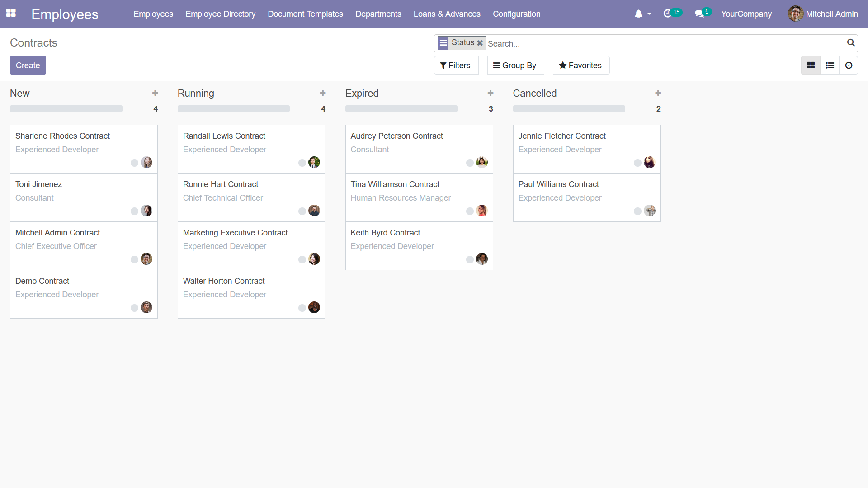The width and height of the screenshot is (868, 488).
Task: Expand Group By options
Action: point(514,65)
